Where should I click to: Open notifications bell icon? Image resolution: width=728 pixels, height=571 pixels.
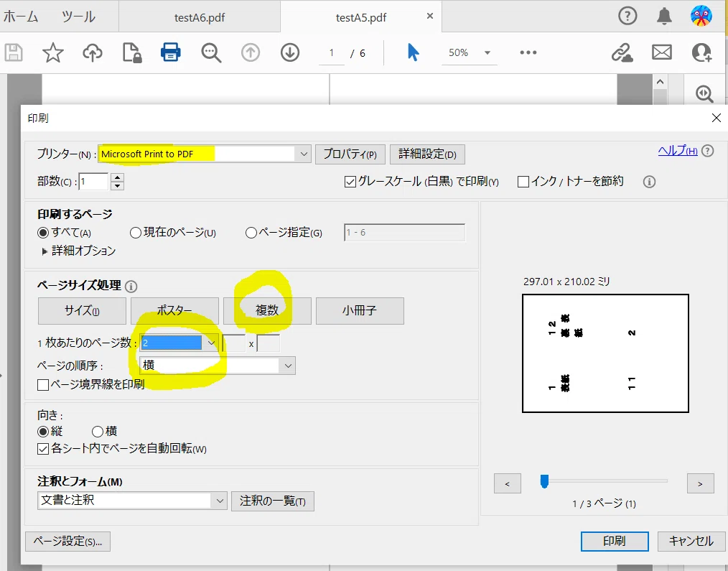pos(664,17)
